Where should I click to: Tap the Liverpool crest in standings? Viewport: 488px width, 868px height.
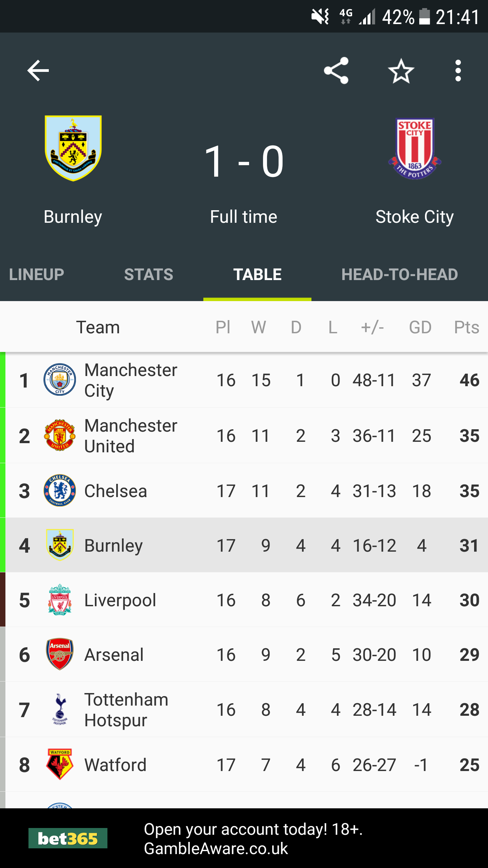pos(60,599)
